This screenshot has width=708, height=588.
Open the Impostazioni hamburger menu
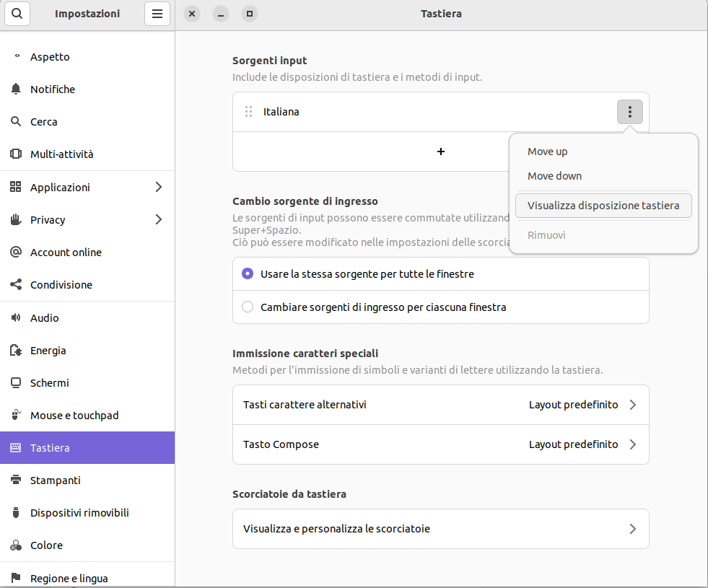(157, 14)
